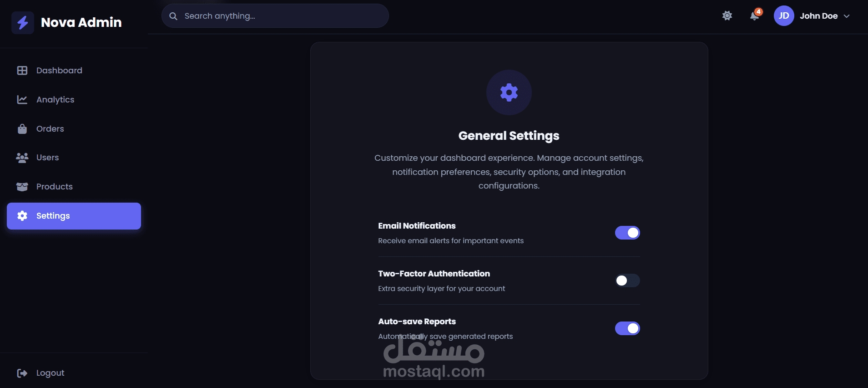
Task: Open the notifications bell
Action: 754,16
